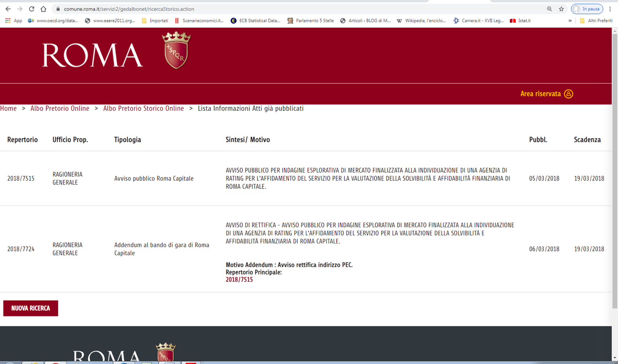Click the browser forward arrow
618x364 pixels.
point(20,9)
